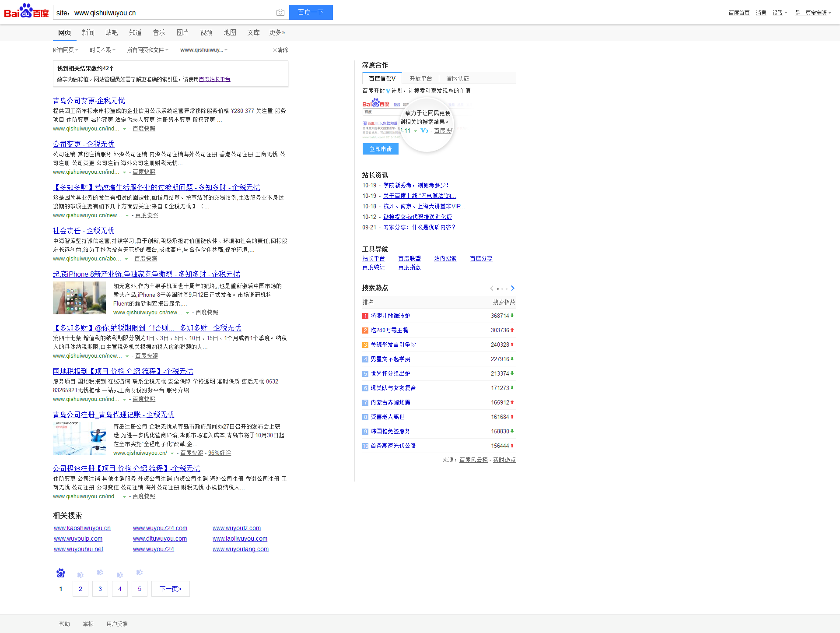This screenshot has height=633, width=840.
Task: Open hot topic 首条高速光伏公路
Action: click(393, 446)
